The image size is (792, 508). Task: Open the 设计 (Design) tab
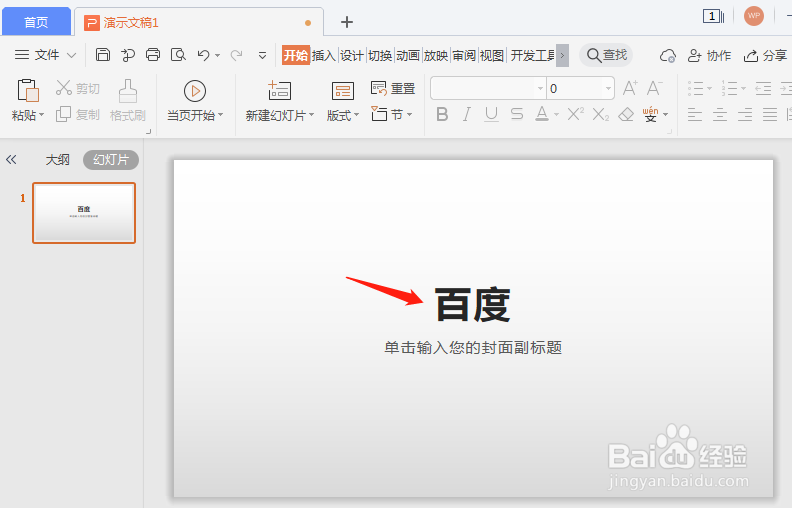click(x=352, y=55)
